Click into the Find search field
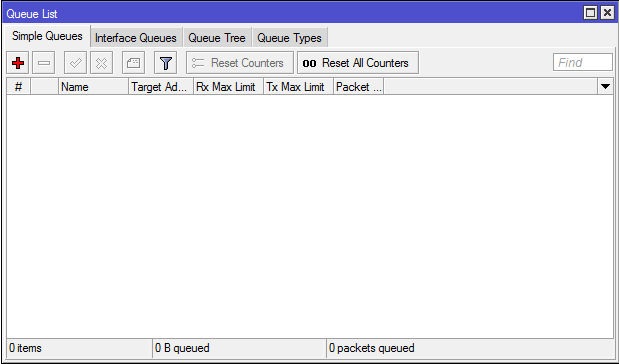619x364 pixels. click(x=583, y=62)
